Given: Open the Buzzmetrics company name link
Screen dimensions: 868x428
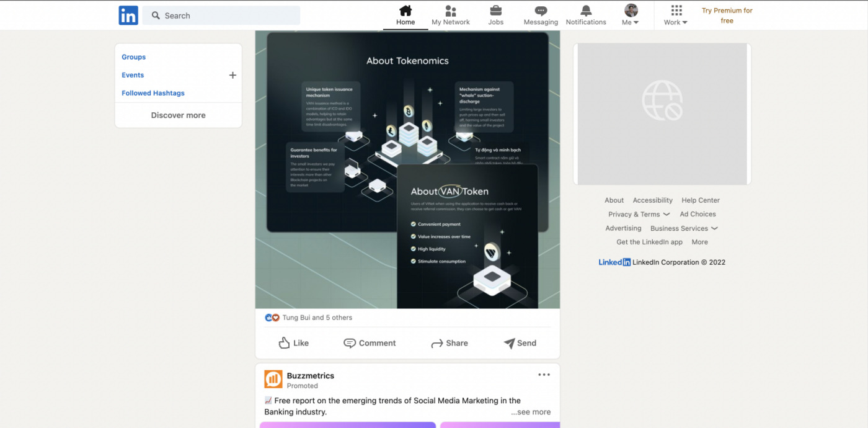Looking at the screenshot, I should 310,376.
